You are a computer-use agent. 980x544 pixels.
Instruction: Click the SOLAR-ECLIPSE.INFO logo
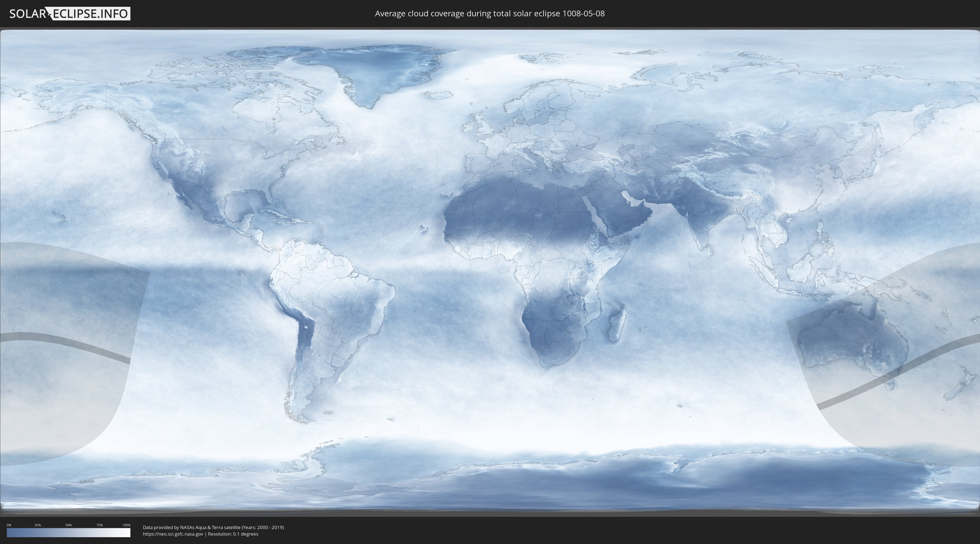[x=70, y=14]
